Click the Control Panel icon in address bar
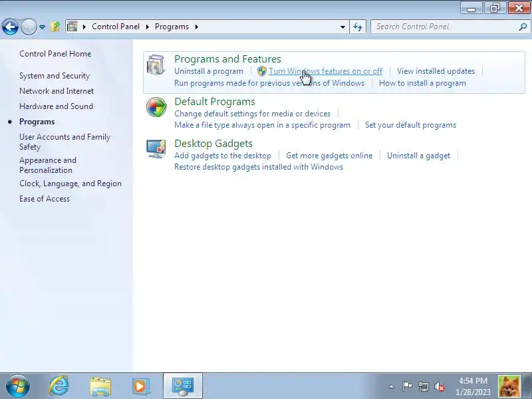Screen dimensions: 532x399 click(72, 27)
